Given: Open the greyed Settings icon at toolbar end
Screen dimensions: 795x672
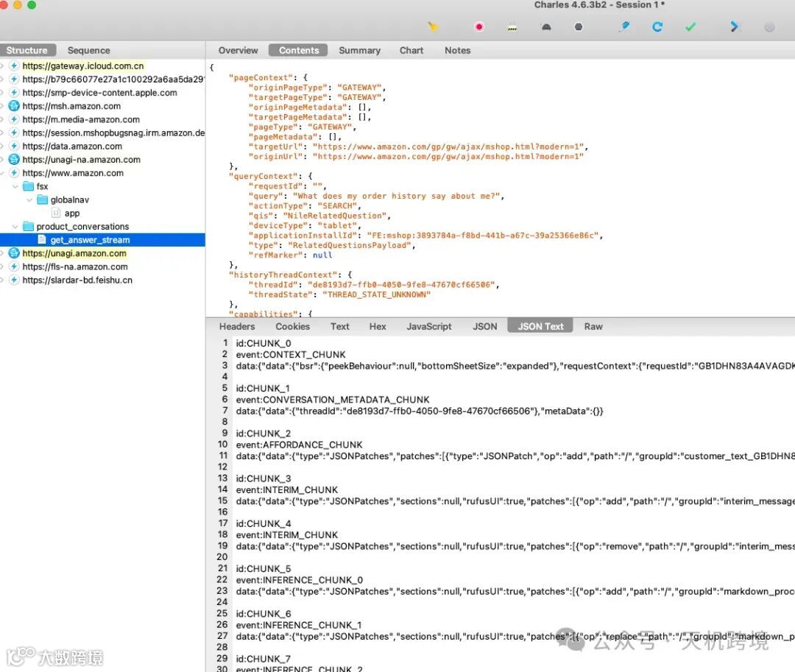Looking at the screenshot, I should point(769,27).
